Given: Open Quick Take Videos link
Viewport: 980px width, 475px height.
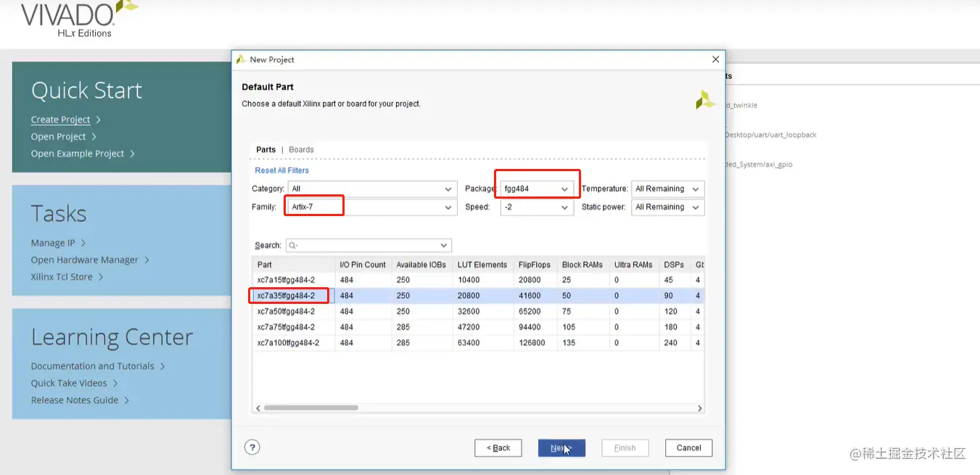Looking at the screenshot, I should pyautogui.click(x=69, y=383).
